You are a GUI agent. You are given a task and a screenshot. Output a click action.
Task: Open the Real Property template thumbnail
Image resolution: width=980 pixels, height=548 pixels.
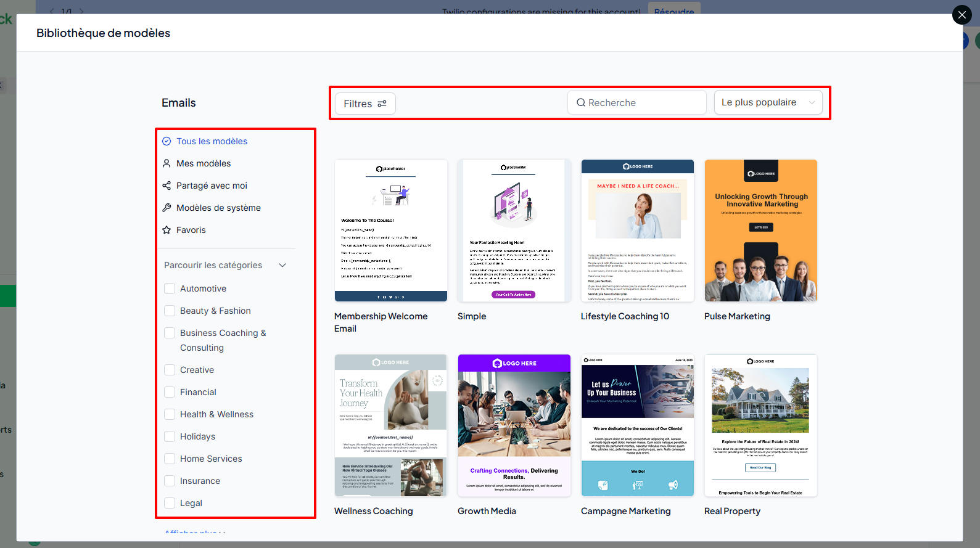pos(761,425)
